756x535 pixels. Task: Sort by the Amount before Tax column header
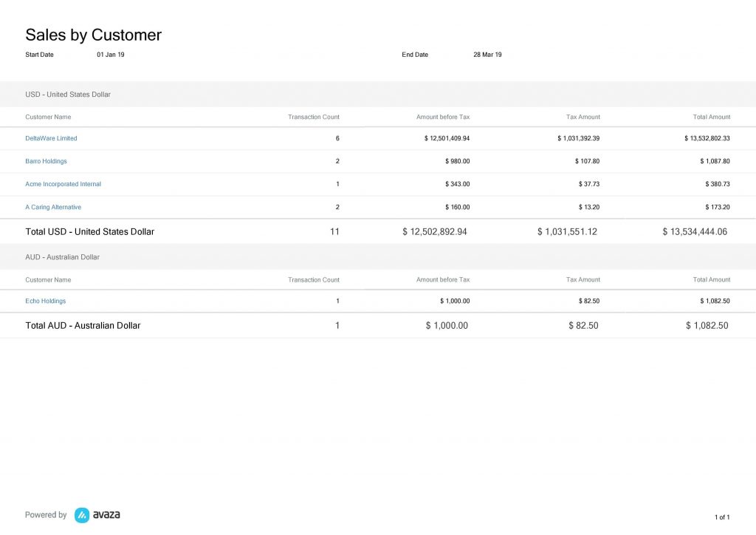(441, 117)
